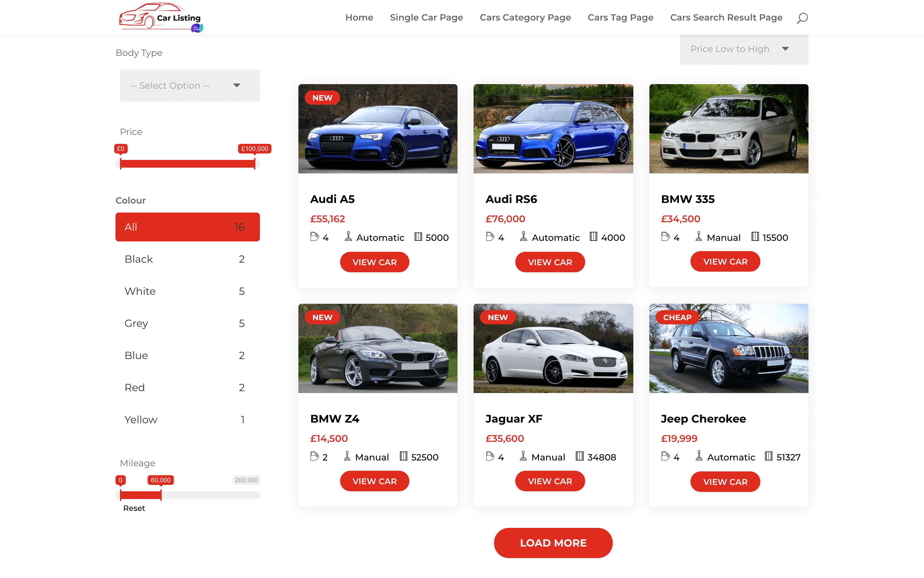Click the Audi RS6 title
The image size is (924, 578).
[x=511, y=199]
